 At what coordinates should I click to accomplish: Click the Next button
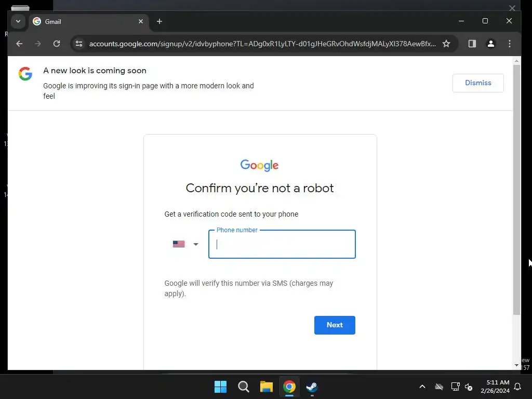click(335, 325)
